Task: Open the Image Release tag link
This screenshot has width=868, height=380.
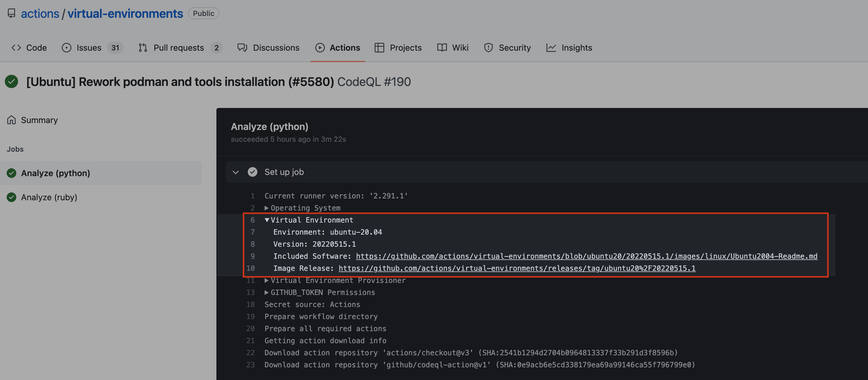Action: tap(517, 268)
